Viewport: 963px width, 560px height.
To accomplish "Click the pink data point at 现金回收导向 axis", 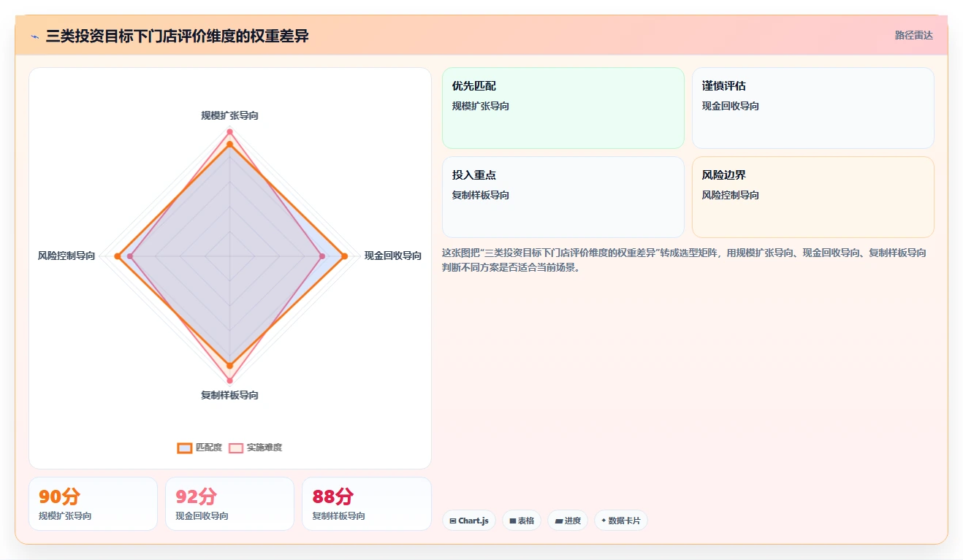I will (322, 256).
